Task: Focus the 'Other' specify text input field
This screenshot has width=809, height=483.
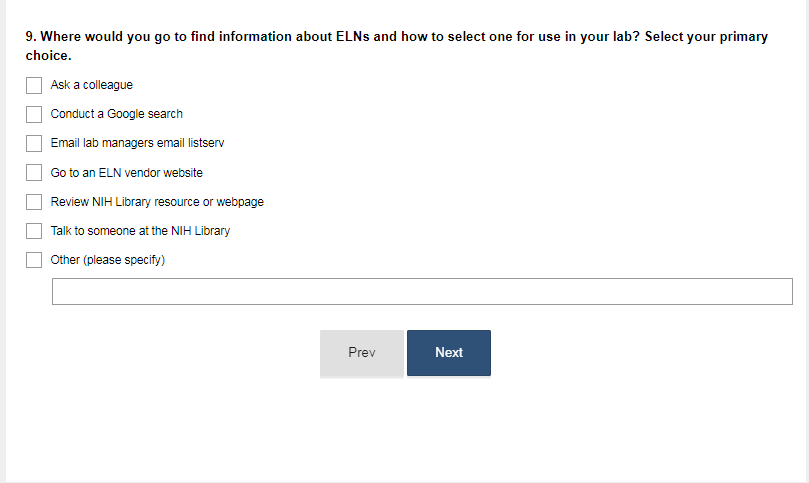Action: pos(421,291)
